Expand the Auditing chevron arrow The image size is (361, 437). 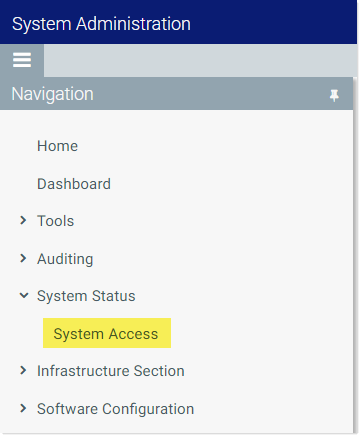23,258
